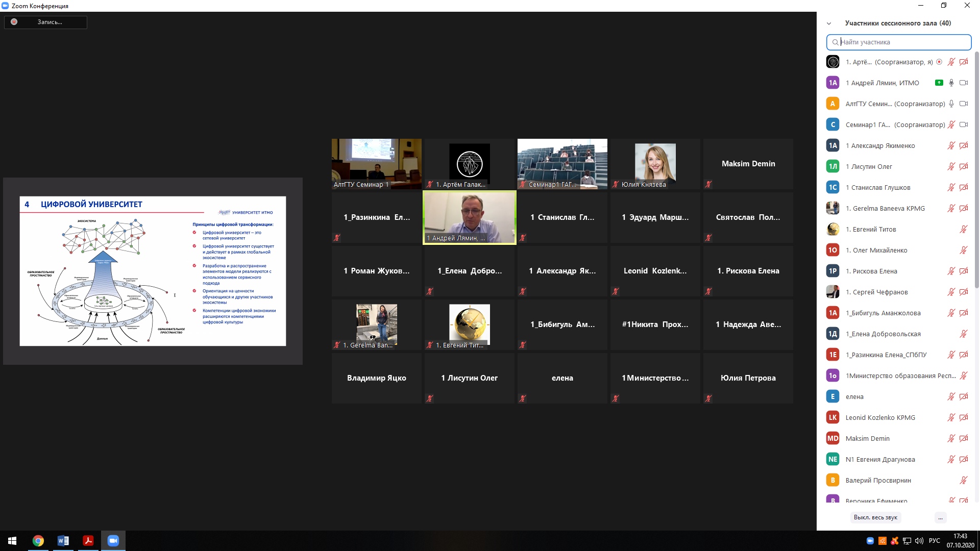Click the muted mic icon for participant елена
Image resolution: width=980 pixels, height=551 pixels.
(x=951, y=396)
